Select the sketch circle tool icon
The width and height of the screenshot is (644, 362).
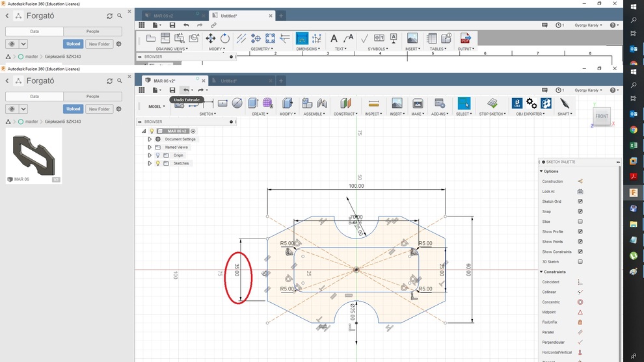coord(237,103)
